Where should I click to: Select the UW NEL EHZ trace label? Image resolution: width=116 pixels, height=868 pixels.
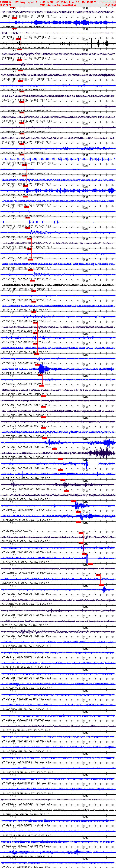tap(26, 310)
